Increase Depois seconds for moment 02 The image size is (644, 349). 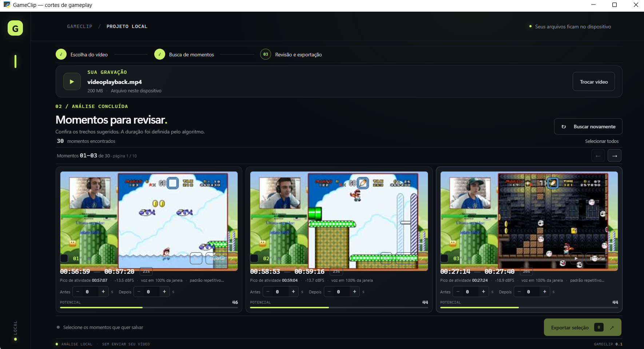pos(354,292)
